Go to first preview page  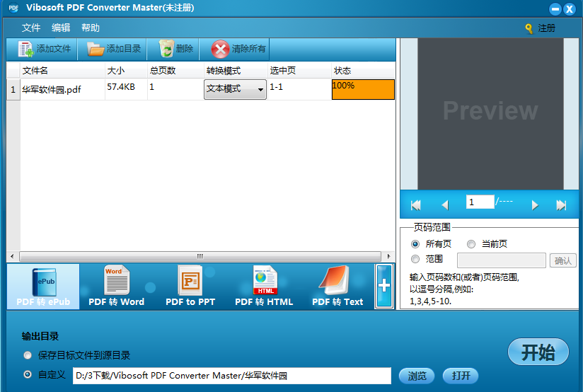click(x=416, y=205)
